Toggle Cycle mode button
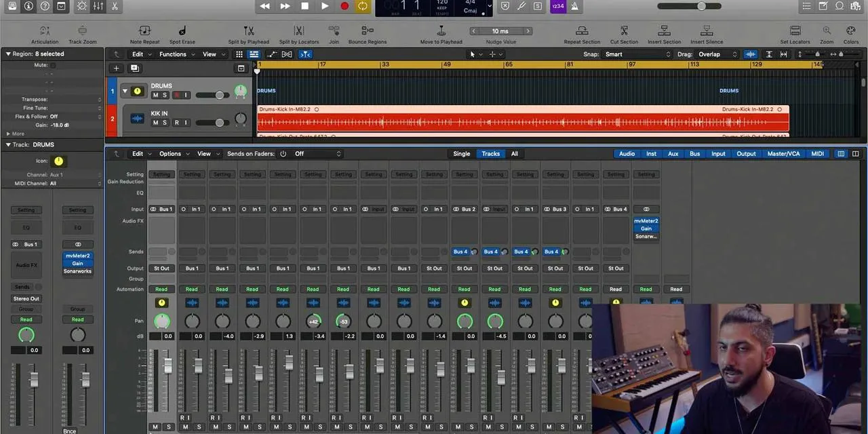868x434 pixels. point(363,6)
